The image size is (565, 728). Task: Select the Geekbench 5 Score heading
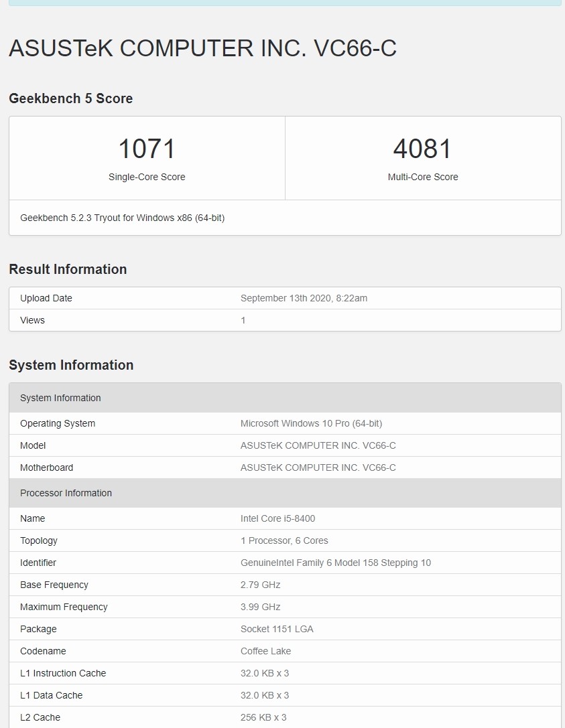click(x=70, y=98)
